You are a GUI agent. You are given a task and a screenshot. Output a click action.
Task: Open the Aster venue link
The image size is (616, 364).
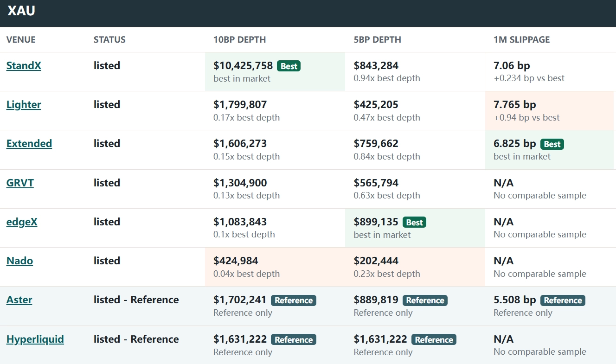[x=19, y=300]
